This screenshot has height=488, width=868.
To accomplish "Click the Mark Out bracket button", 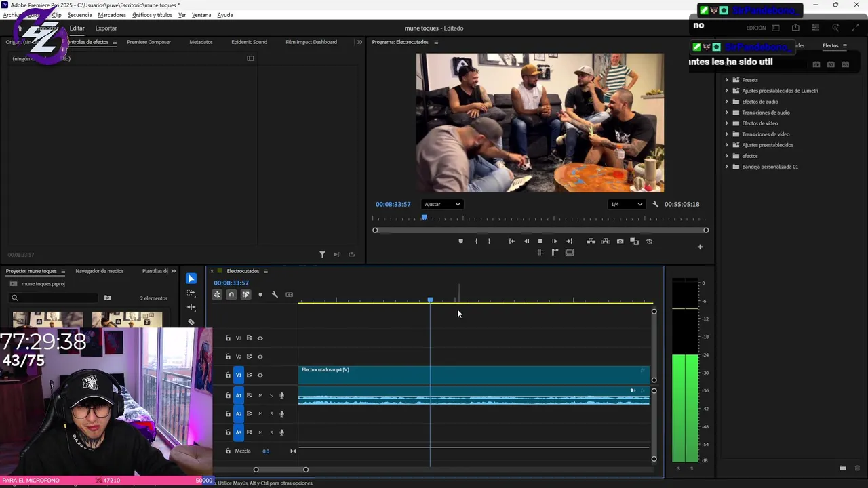I will click(489, 241).
